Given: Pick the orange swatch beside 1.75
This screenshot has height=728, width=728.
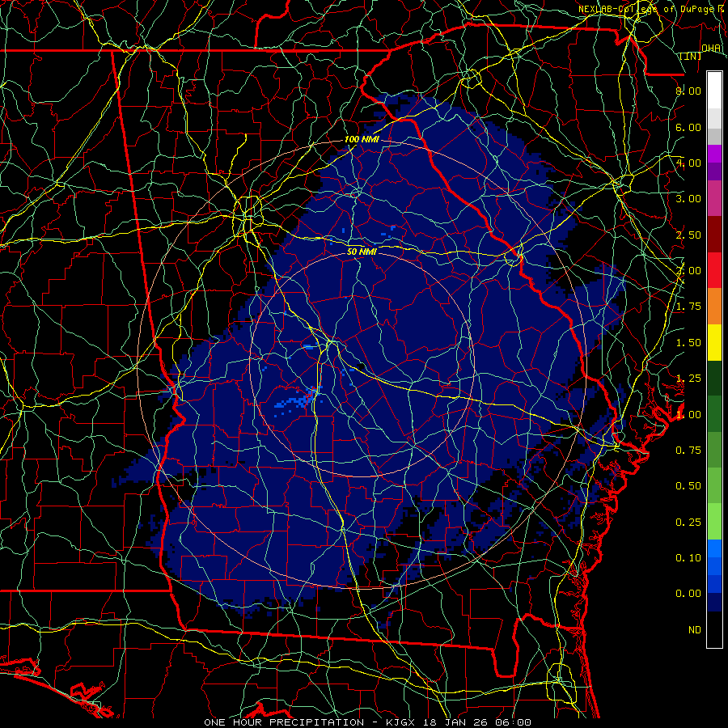Looking at the screenshot, I should (714, 307).
